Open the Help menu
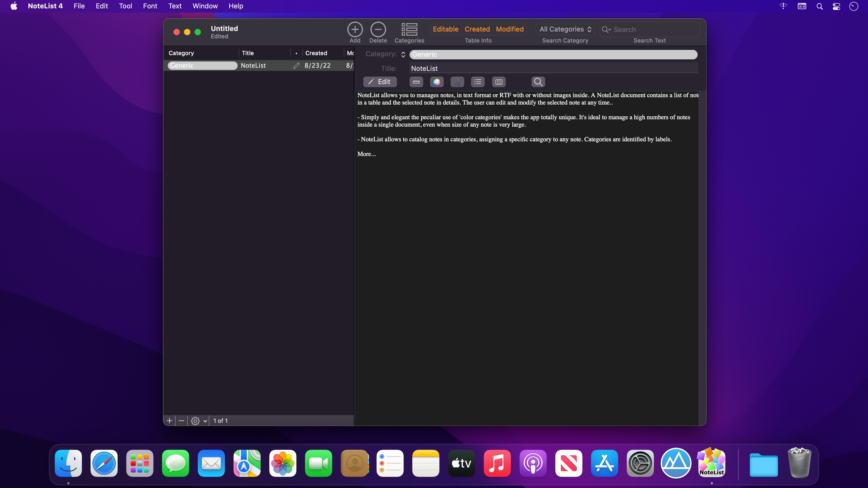Image resolution: width=868 pixels, height=488 pixels. point(236,6)
